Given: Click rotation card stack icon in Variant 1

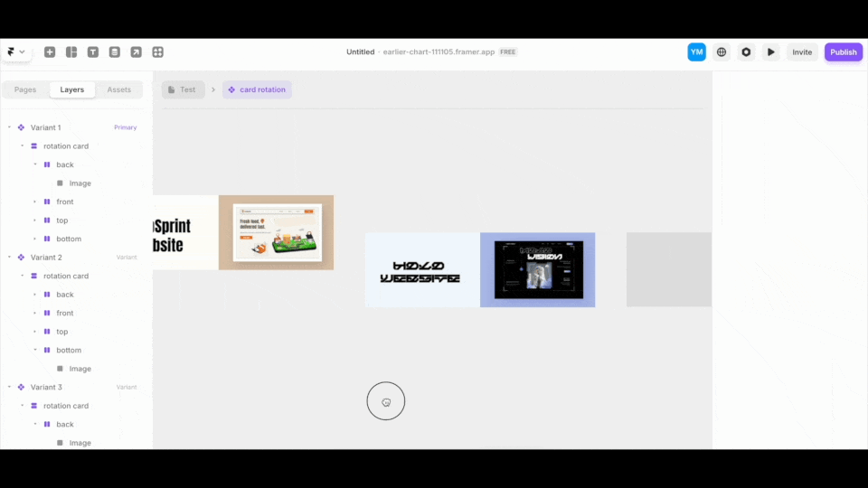Looking at the screenshot, I should point(33,146).
